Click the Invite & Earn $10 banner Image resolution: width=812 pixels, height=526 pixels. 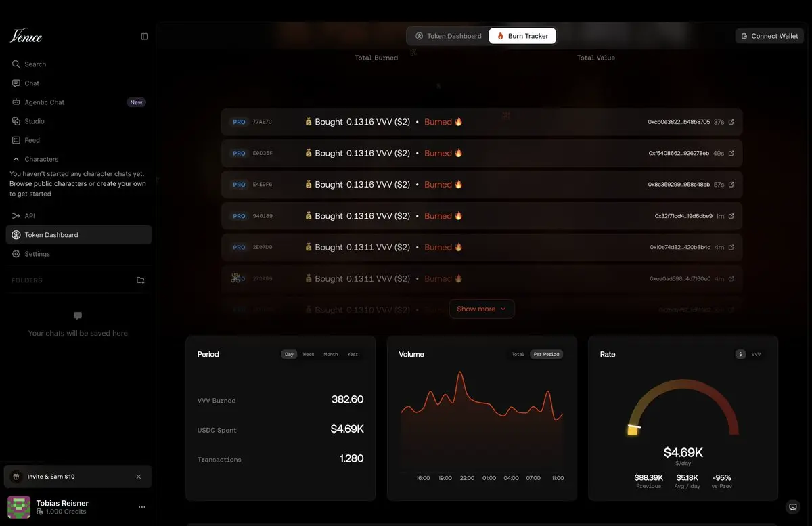[x=78, y=477]
